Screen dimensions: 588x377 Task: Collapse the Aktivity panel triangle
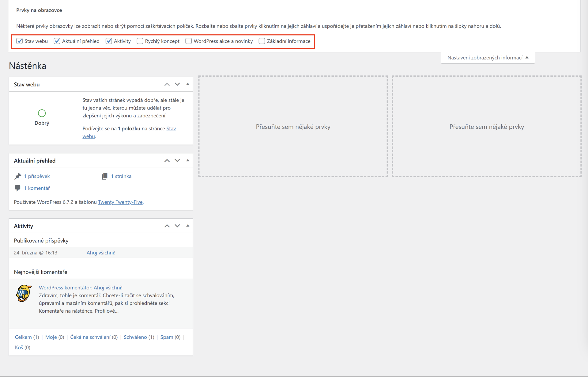coord(188,226)
